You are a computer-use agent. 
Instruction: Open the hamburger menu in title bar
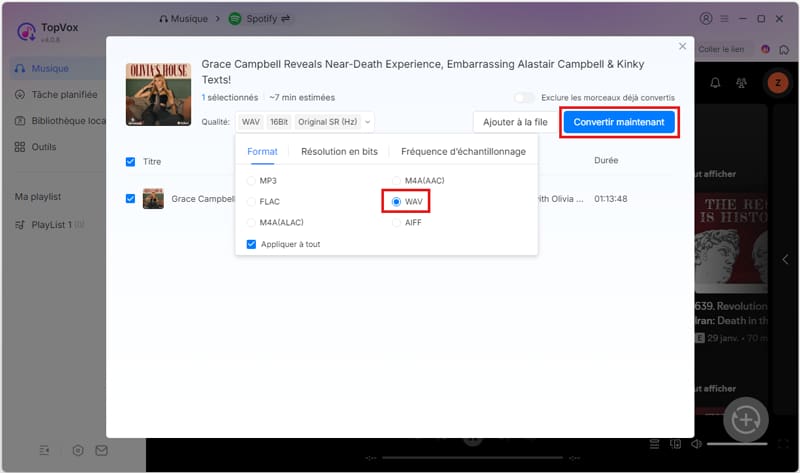click(x=725, y=18)
